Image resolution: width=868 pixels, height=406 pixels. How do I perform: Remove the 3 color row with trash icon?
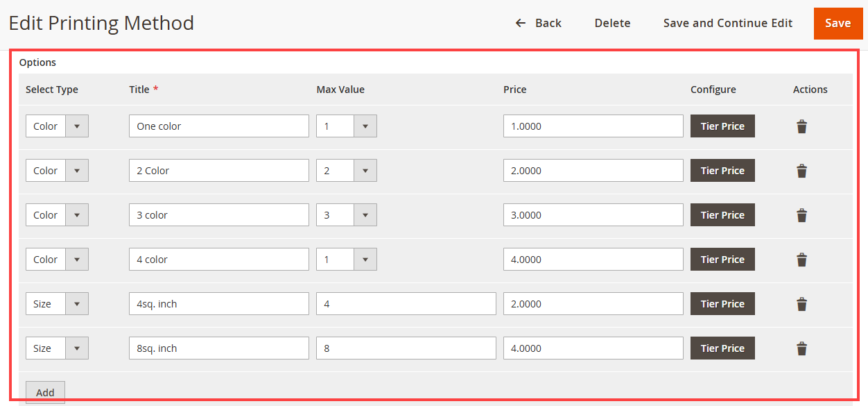pyautogui.click(x=801, y=215)
